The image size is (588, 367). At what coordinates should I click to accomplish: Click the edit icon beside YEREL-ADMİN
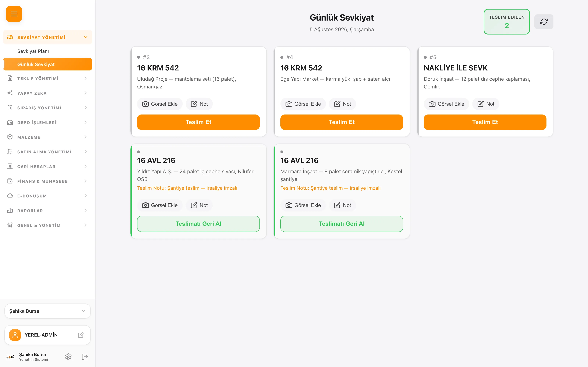[81, 335]
